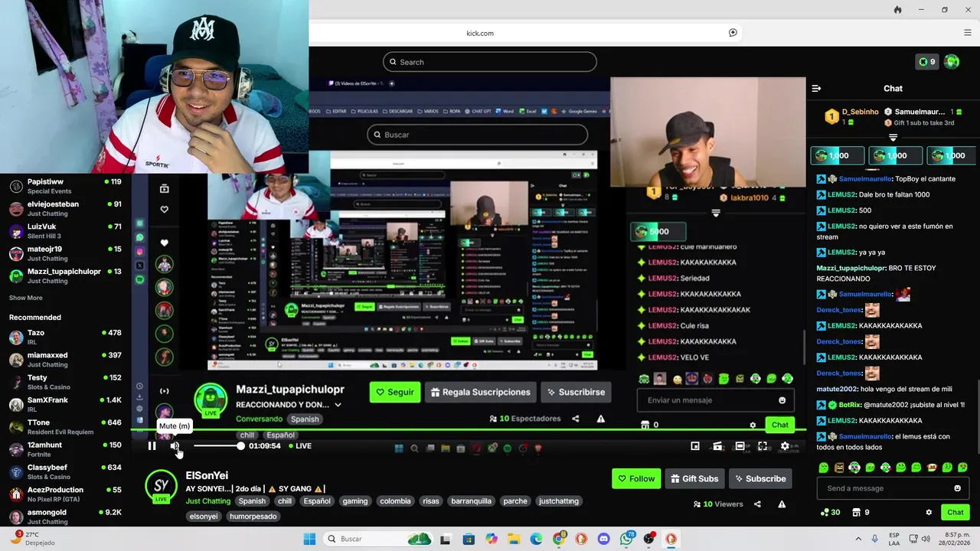
Task: Open the recommended channel asmongold
Action: pos(65,517)
